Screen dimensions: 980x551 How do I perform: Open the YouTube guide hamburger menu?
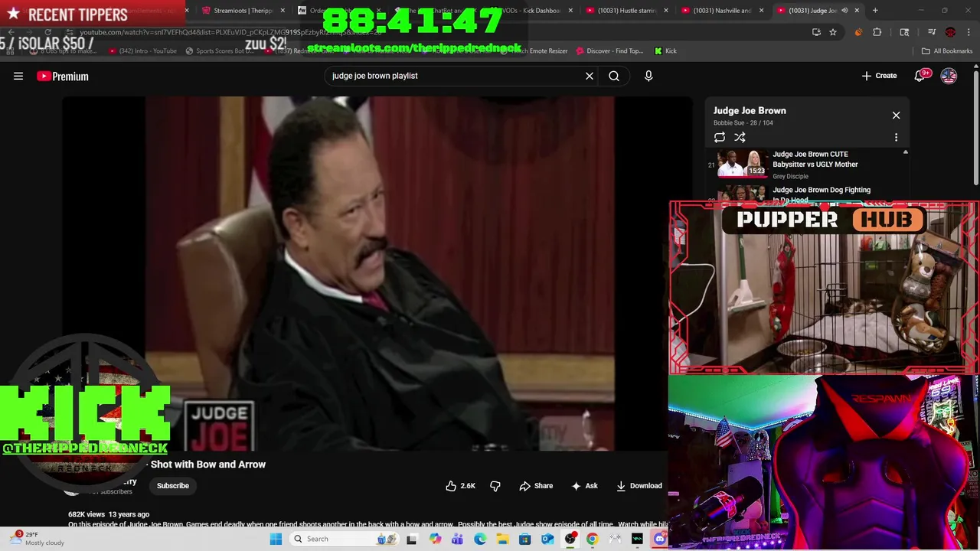click(18, 76)
